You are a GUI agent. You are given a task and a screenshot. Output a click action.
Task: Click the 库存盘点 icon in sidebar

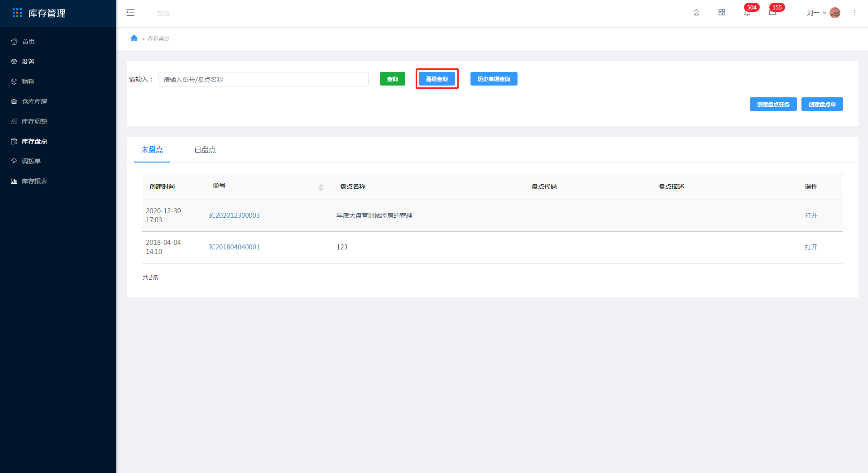tap(14, 141)
